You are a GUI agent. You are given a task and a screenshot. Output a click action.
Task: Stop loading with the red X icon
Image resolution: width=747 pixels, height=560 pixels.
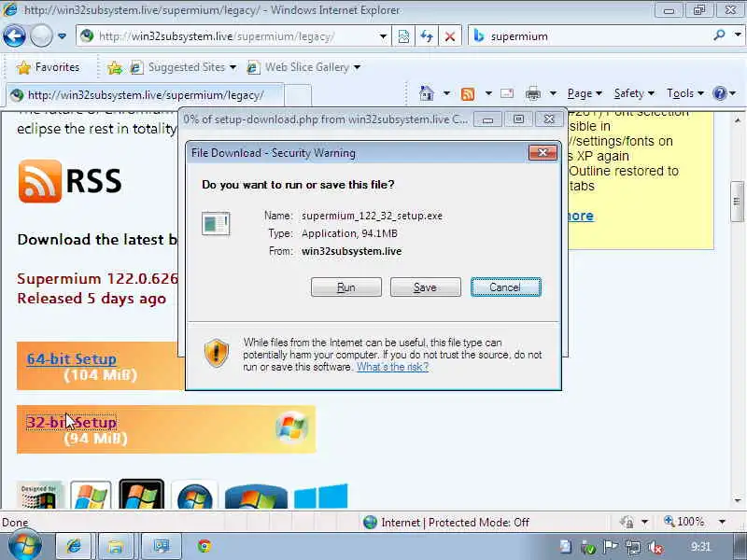pyautogui.click(x=450, y=36)
